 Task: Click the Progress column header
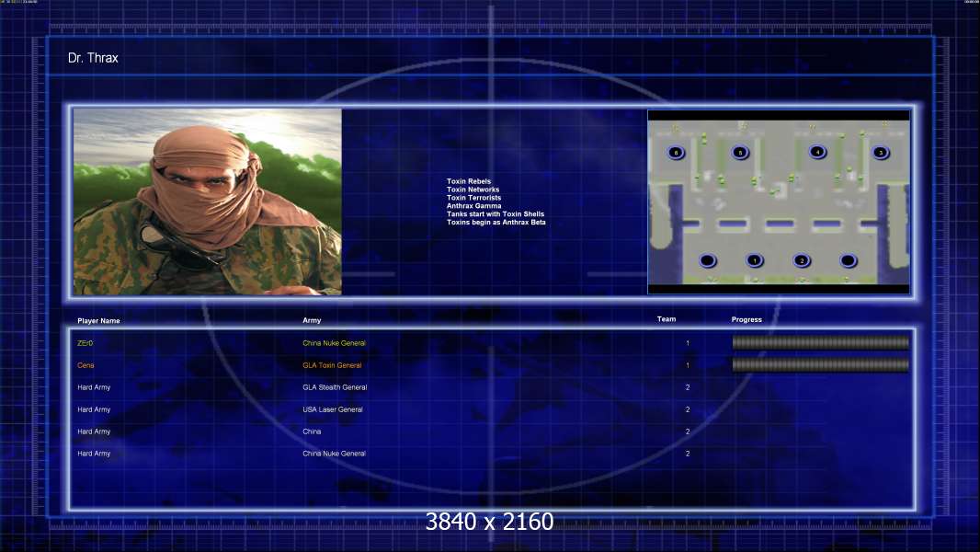(x=746, y=319)
